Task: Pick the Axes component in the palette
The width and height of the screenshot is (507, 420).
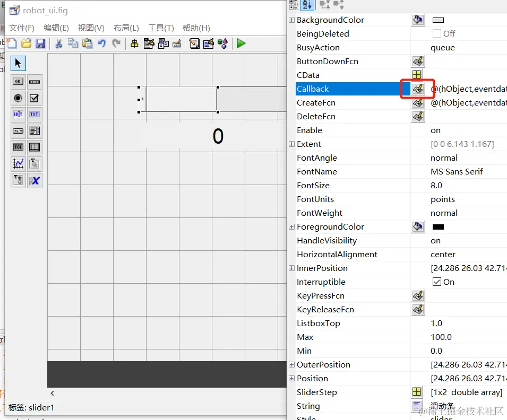Action: tap(18, 164)
